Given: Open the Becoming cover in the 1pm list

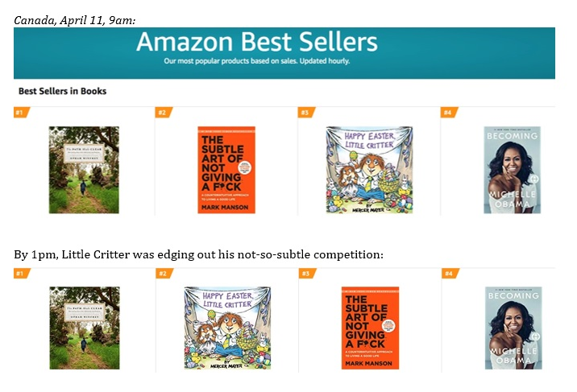Looking at the screenshot, I should click(513, 328).
